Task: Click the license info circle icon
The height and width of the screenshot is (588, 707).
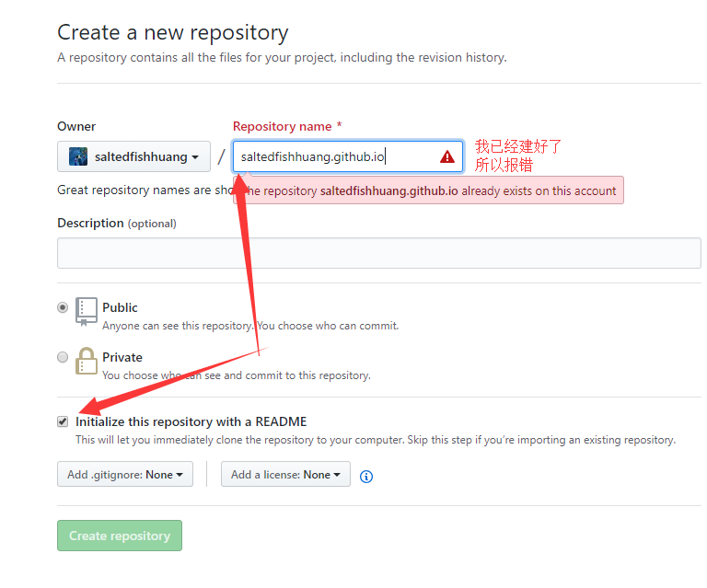Action: pyautogui.click(x=366, y=477)
